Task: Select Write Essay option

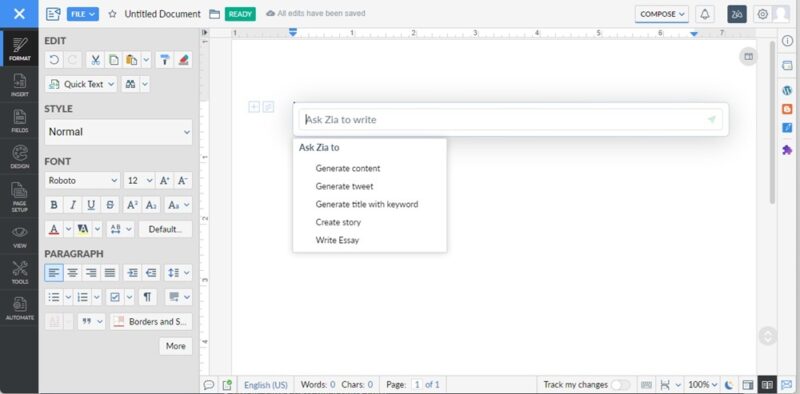Action: click(x=337, y=240)
